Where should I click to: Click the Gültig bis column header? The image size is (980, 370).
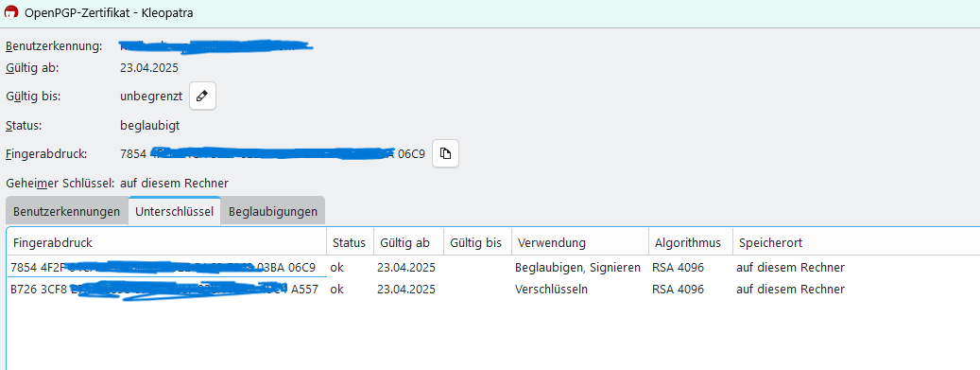(477, 242)
